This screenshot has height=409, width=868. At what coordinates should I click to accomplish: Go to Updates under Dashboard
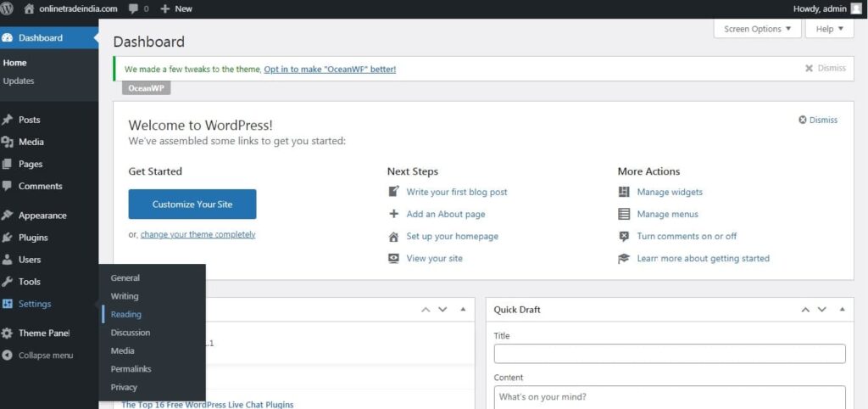pyautogui.click(x=19, y=81)
